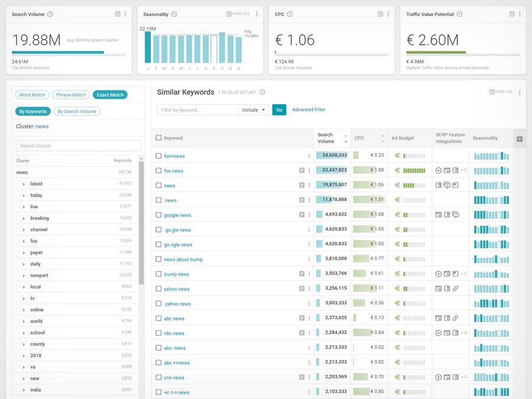The image size is (532, 399).
Task: Expand the today cluster
Action: tap(24, 196)
